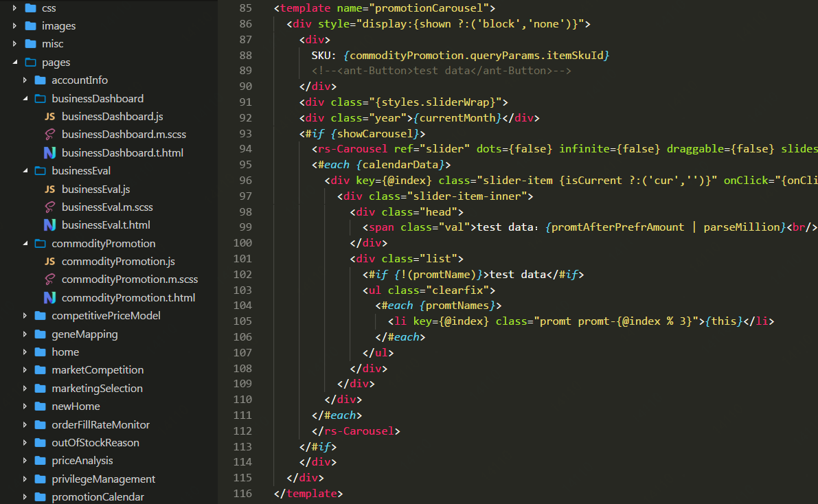Click the open pages folder icon

click(x=31, y=62)
